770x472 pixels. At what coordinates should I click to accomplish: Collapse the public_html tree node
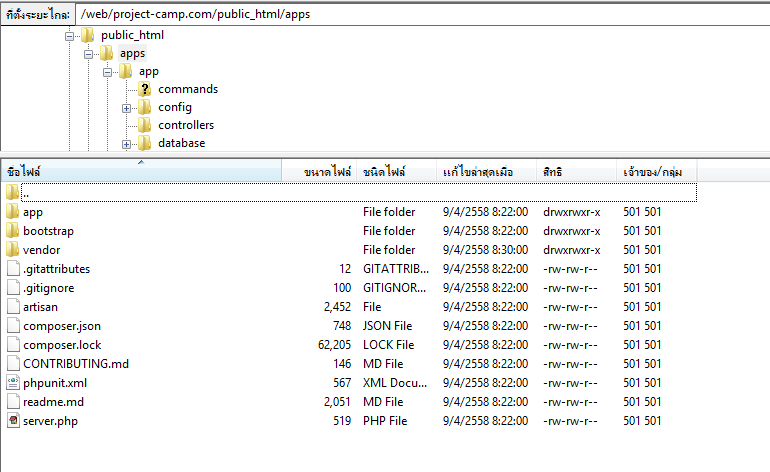point(69,36)
